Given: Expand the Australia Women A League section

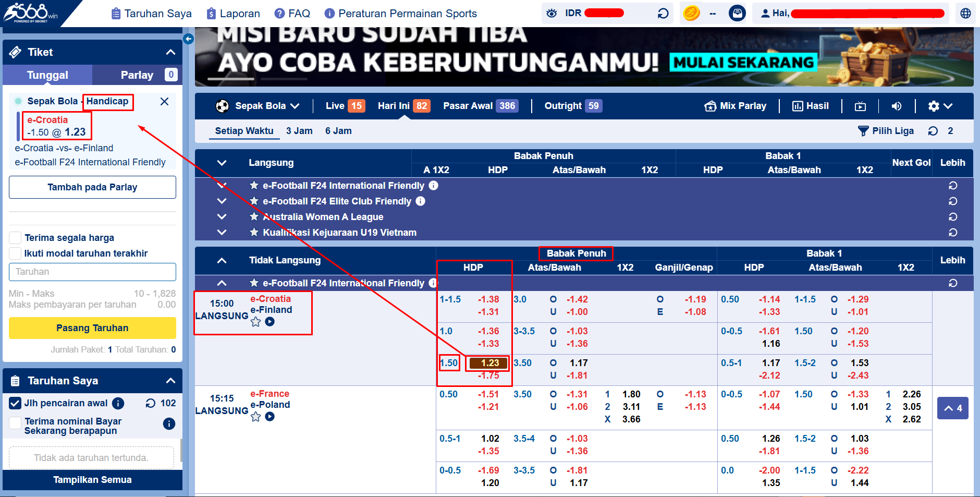Looking at the screenshot, I should [222, 217].
